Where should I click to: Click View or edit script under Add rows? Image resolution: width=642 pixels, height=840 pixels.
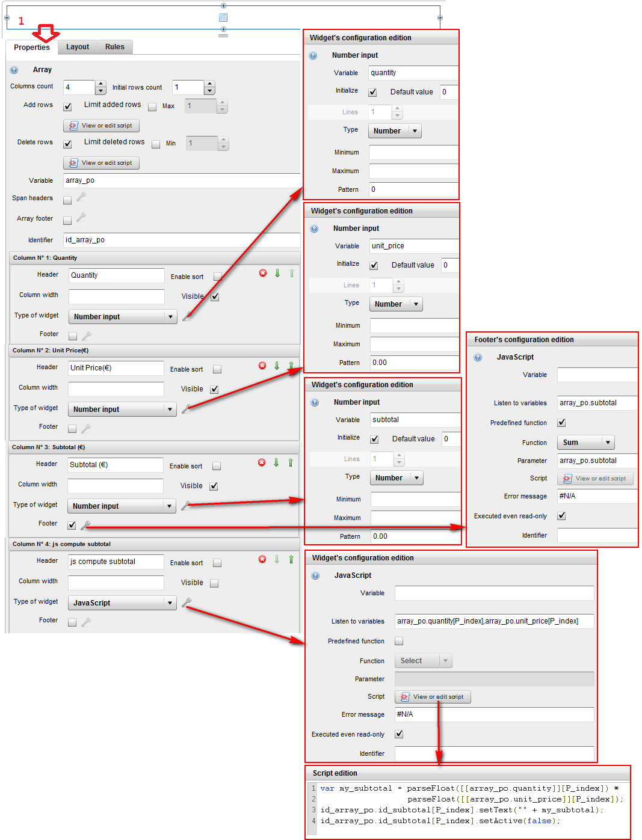coord(101,126)
